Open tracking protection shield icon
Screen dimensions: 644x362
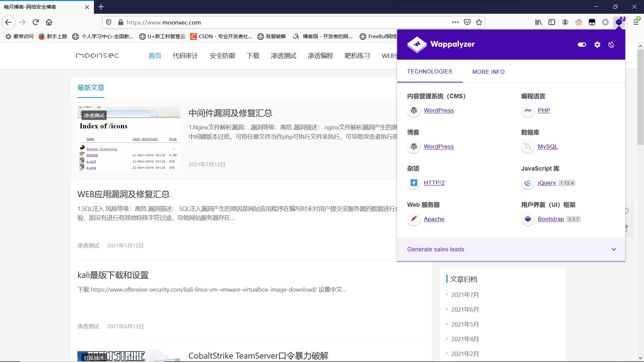pos(109,22)
